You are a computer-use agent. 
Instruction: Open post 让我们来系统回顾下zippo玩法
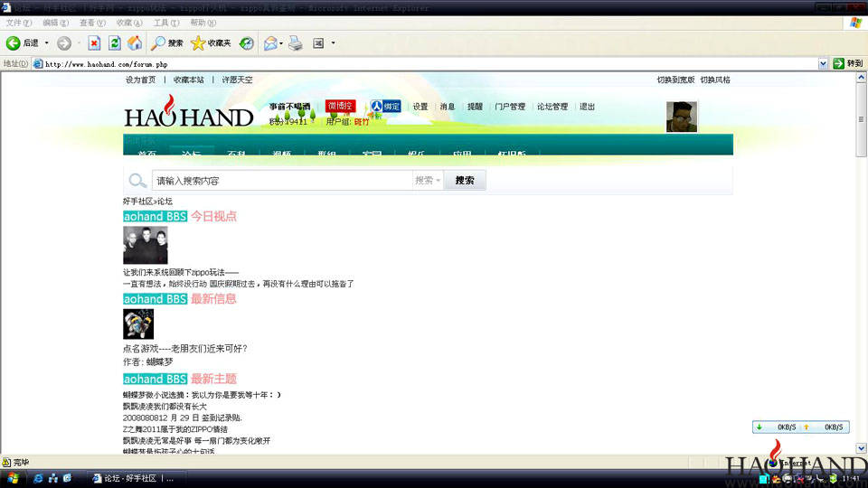[x=181, y=272]
